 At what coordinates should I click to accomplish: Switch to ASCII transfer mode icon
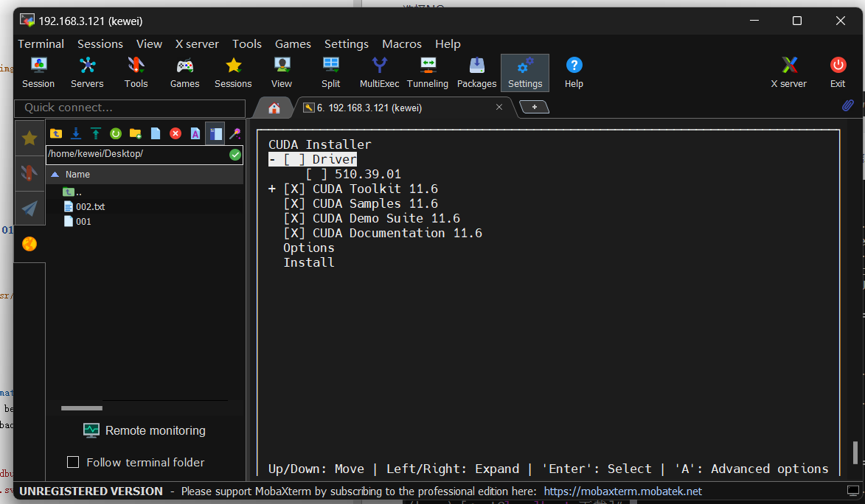click(x=195, y=133)
